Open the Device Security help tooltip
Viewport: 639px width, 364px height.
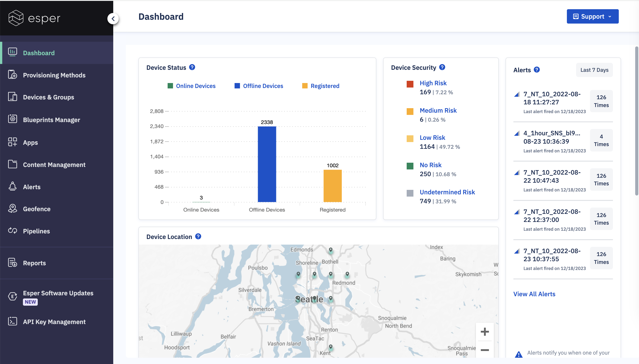442,67
